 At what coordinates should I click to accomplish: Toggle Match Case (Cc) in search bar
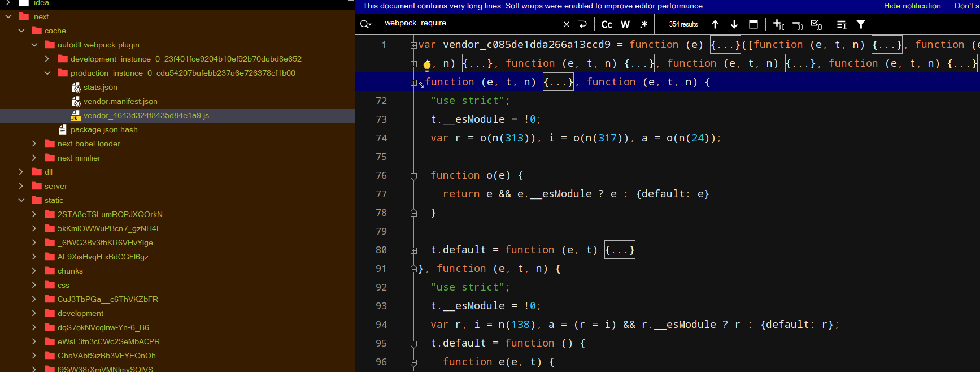point(607,24)
